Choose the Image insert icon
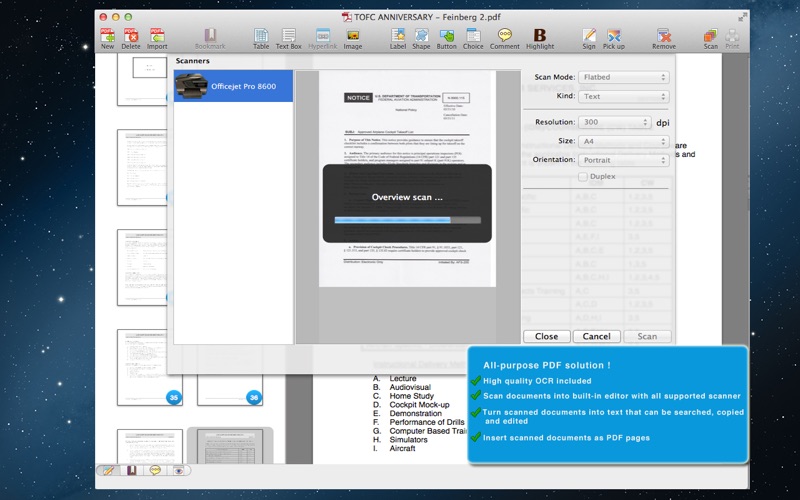The height and width of the screenshot is (500, 800). point(353,35)
